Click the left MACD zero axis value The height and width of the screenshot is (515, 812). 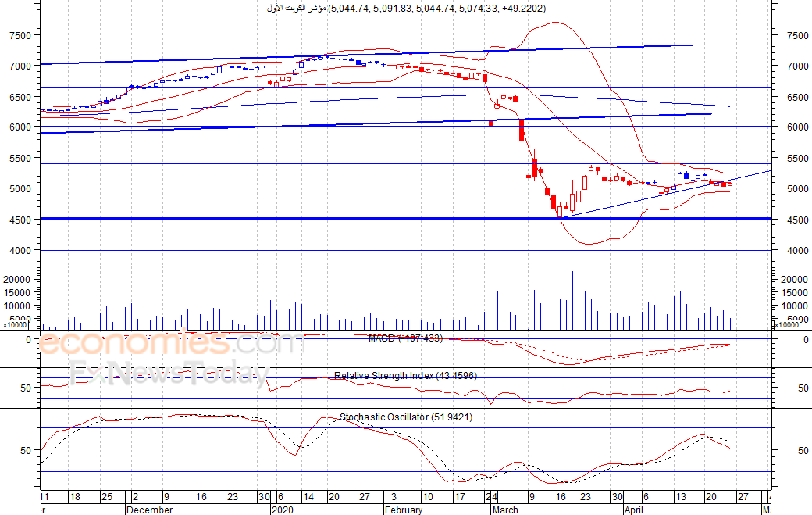point(28,340)
